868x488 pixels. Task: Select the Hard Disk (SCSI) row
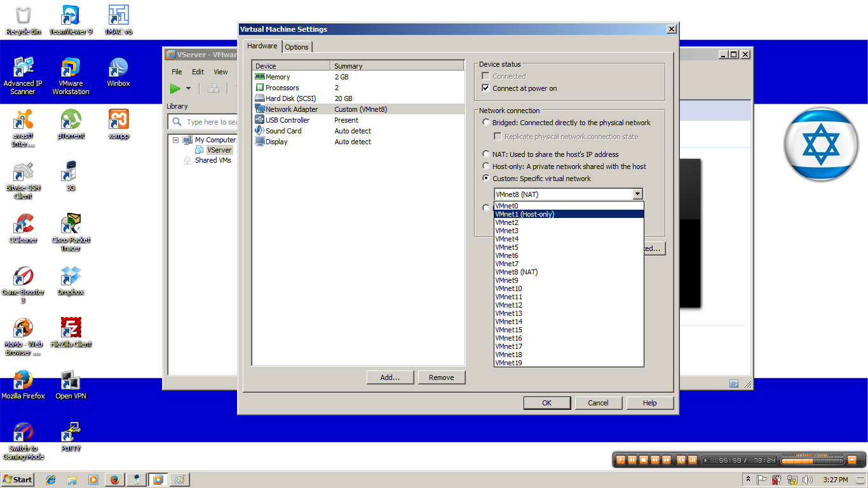[x=358, y=98]
